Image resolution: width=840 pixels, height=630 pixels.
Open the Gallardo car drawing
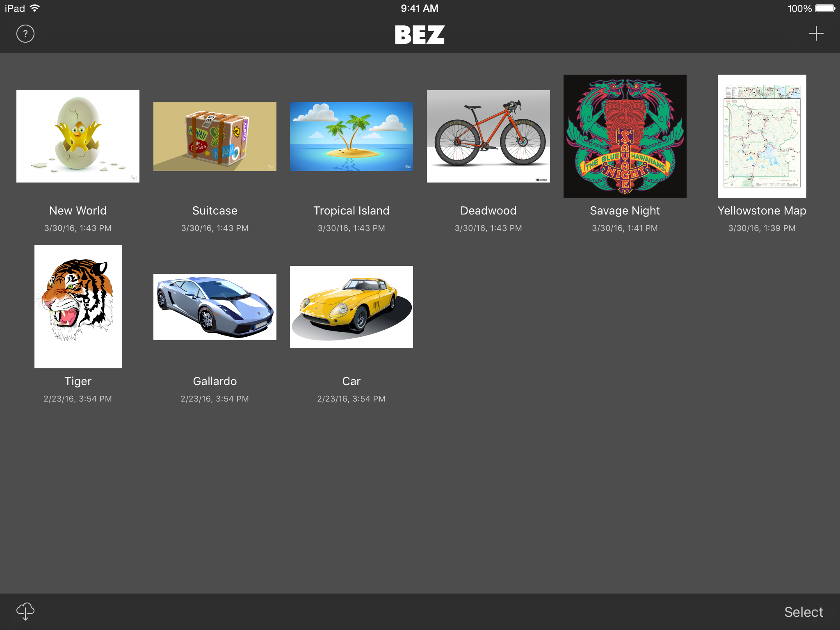pyautogui.click(x=215, y=307)
